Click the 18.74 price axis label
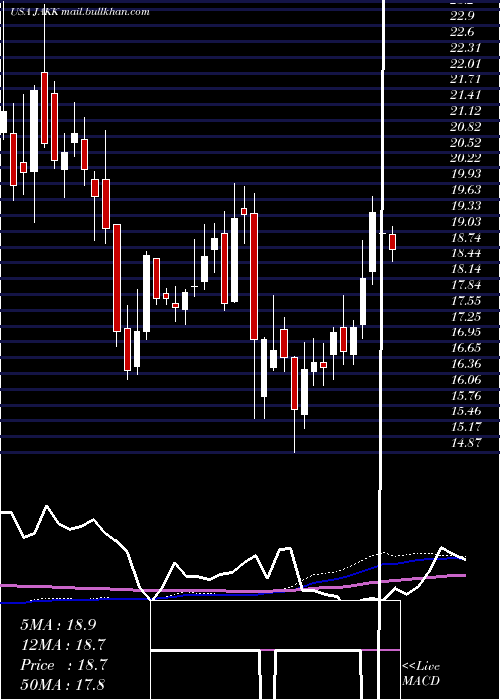Screen dimensions: 500x700 coord(465,238)
